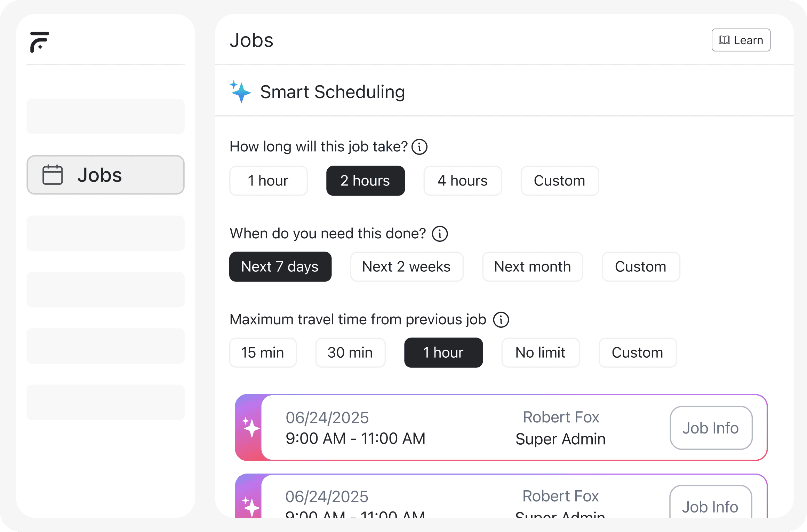This screenshot has width=807, height=532.
Task: Choose 4 hours job duration
Action: pos(462,181)
